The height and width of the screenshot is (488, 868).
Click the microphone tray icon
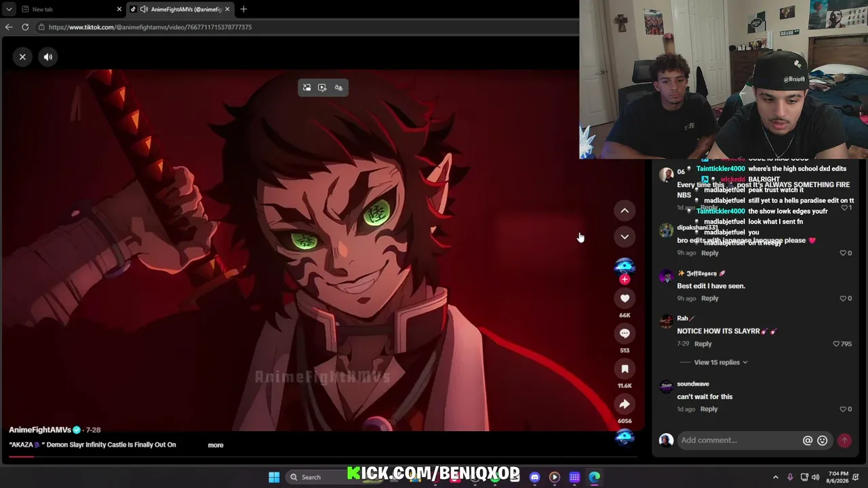pyautogui.click(x=791, y=477)
